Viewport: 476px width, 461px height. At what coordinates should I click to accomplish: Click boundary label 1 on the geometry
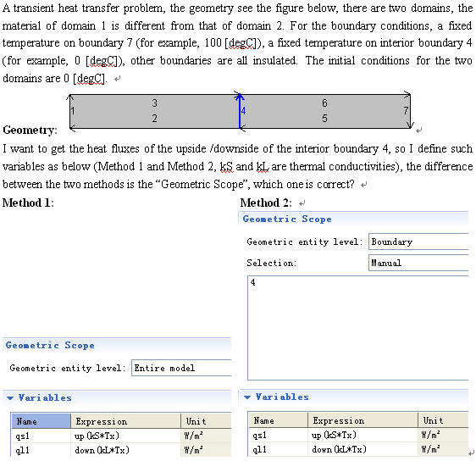(73, 111)
